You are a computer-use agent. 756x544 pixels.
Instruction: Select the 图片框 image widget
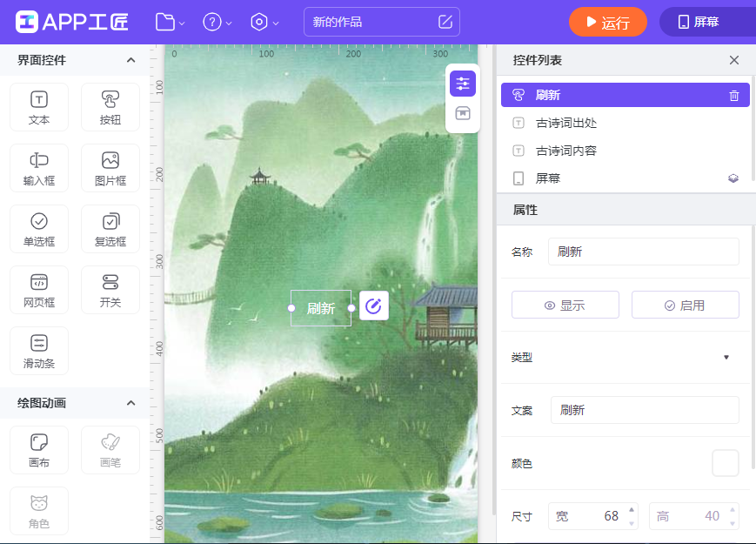[x=110, y=168]
